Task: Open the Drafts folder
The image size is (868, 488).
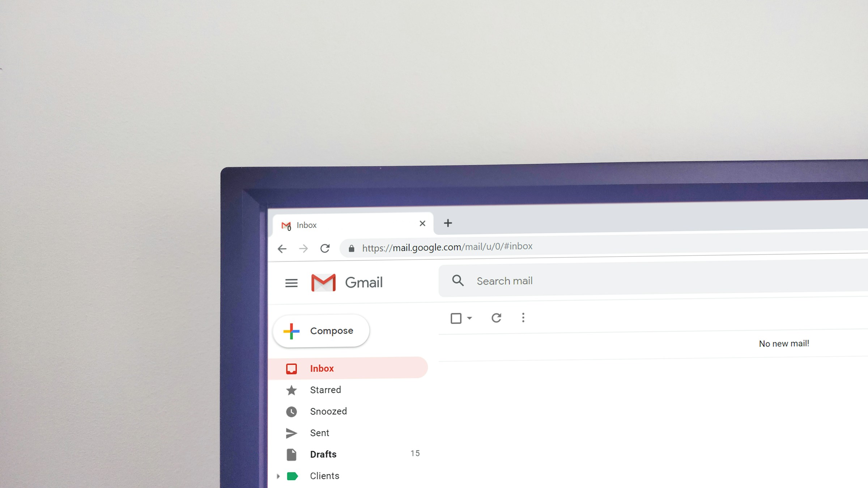Action: coord(323,454)
